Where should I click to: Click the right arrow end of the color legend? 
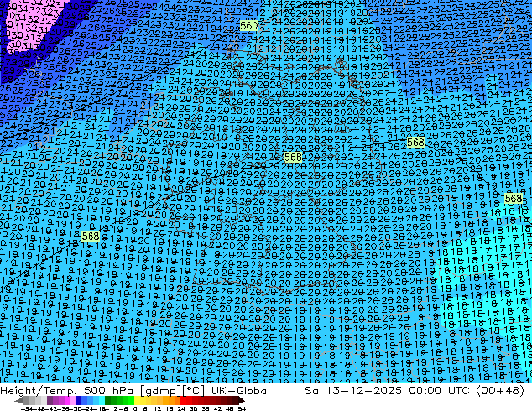point(241,401)
